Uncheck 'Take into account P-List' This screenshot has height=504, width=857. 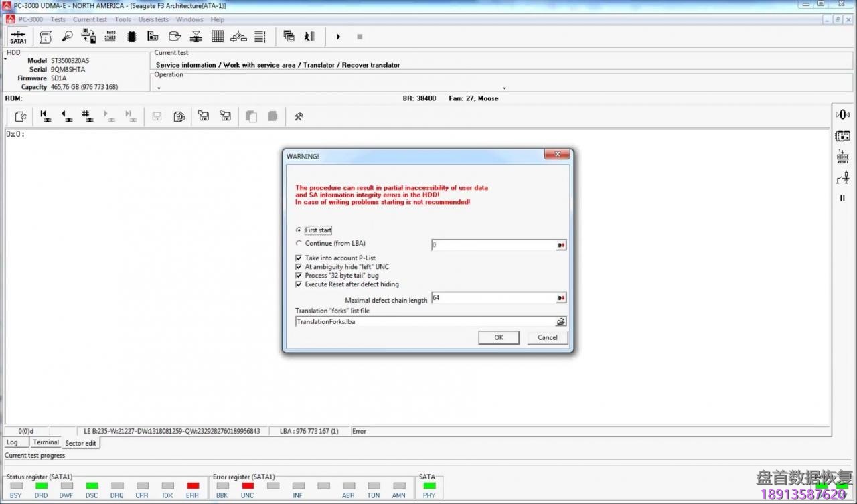pos(299,258)
